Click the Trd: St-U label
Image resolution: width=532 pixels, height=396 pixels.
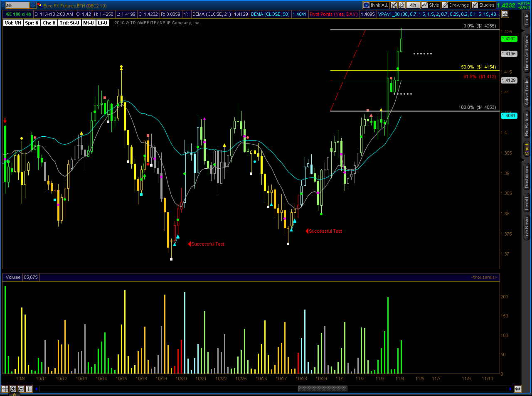point(69,23)
